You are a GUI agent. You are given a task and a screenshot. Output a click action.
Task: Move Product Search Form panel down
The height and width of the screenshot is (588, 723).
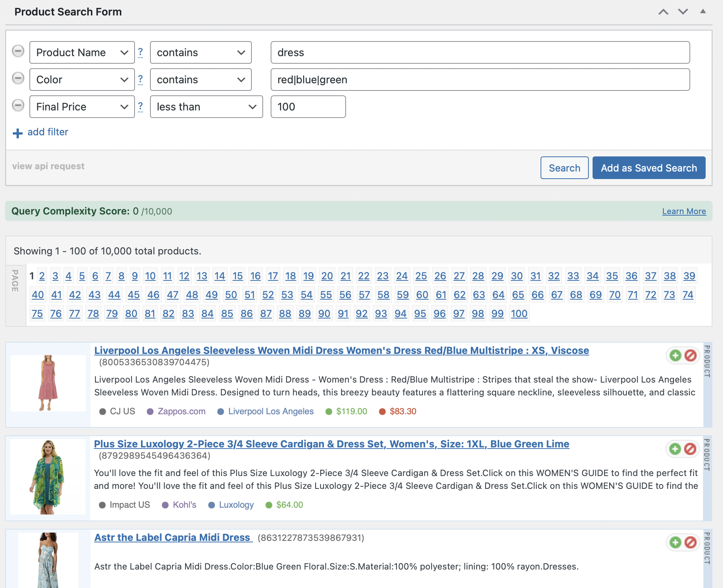tap(683, 12)
